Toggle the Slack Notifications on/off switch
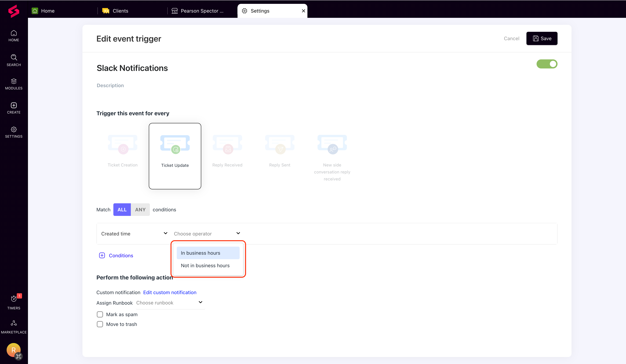This screenshot has height=364, width=626. (x=547, y=64)
